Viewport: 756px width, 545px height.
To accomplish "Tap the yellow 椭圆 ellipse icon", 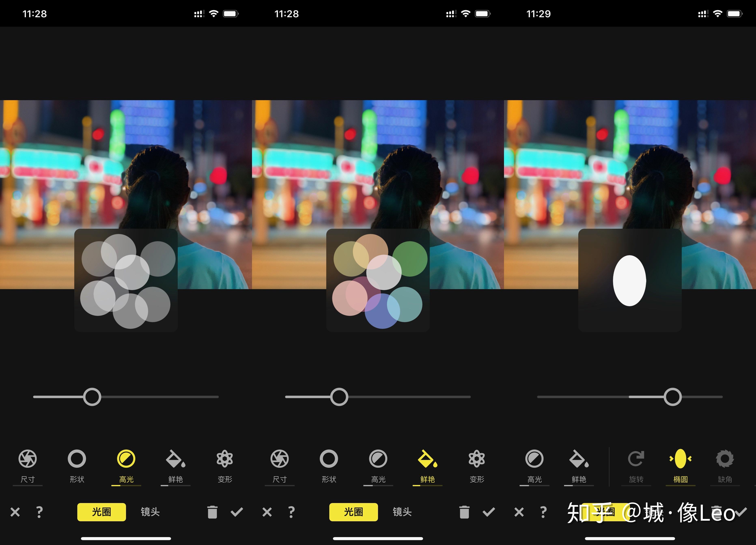I will coord(680,459).
